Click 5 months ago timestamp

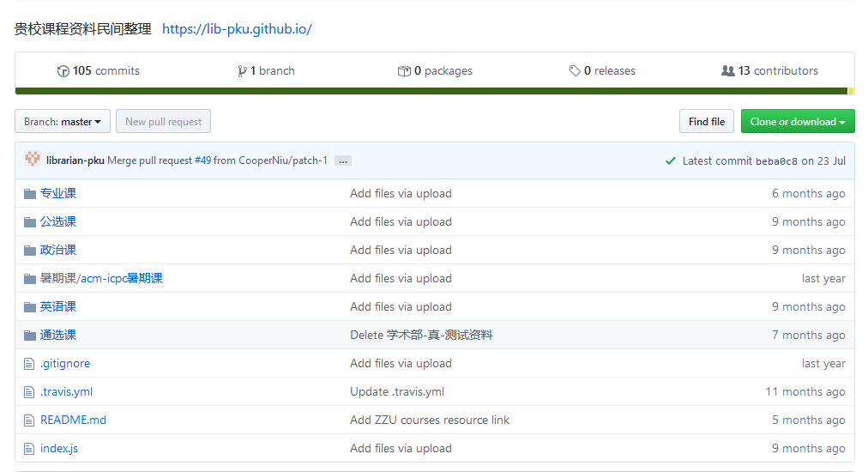pos(809,420)
